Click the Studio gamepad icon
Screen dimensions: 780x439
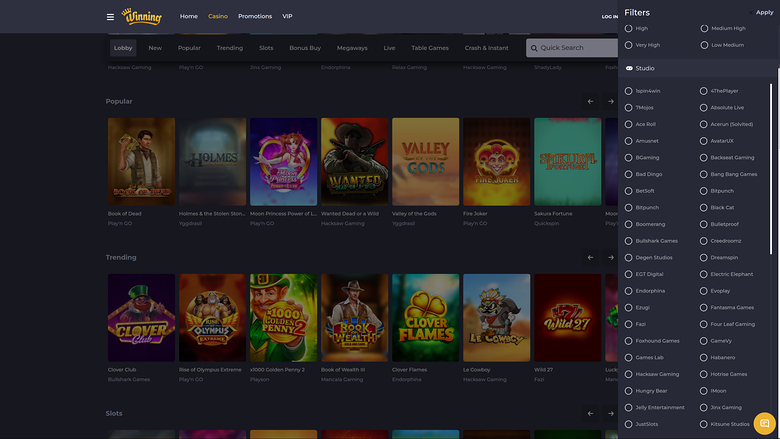click(x=629, y=68)
